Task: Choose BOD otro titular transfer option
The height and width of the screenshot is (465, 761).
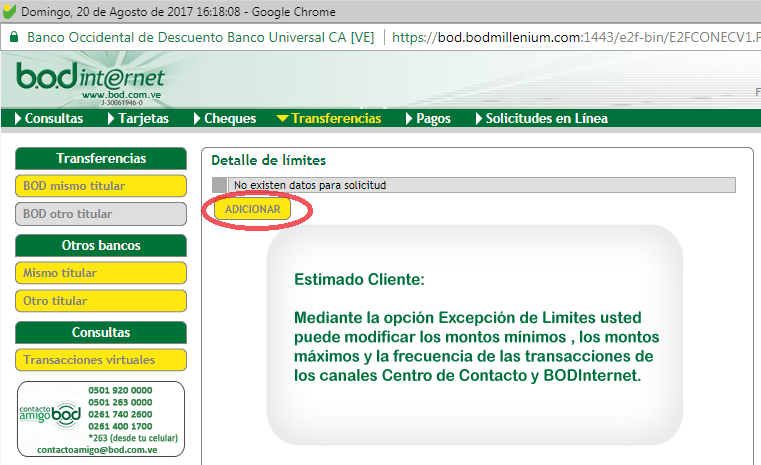Action: coord(101,214)
